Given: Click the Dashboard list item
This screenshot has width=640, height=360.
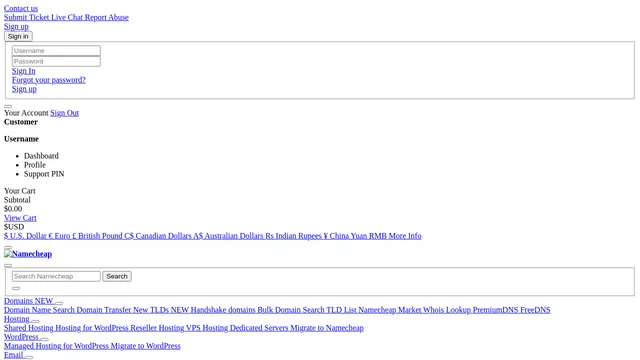Looking at the screenshot, I should pyautogui.click(x=41, y=156).
